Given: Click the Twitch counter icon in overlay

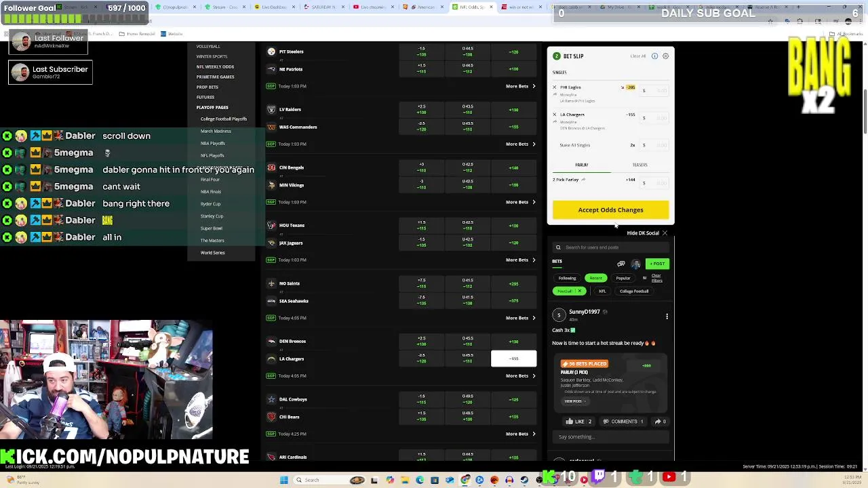Looking at the screenshot, I should pos(599,478).
